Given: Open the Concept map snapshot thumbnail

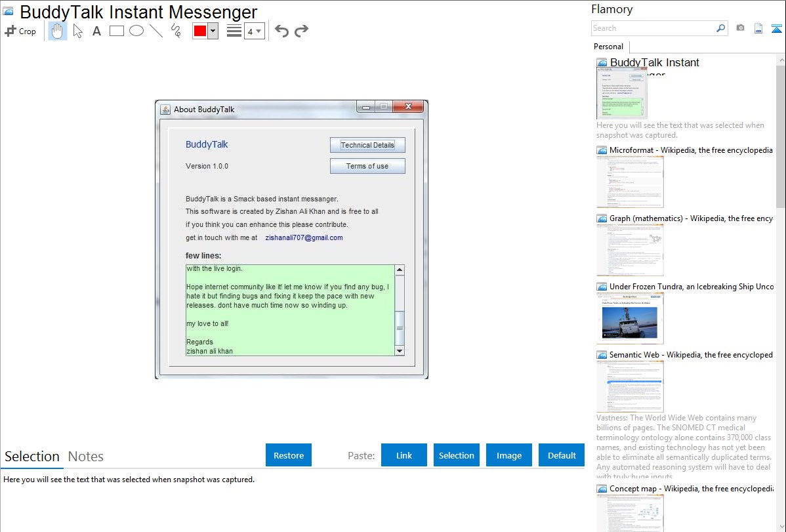Looking at the screenshot, I should click(x=630, y=512).
